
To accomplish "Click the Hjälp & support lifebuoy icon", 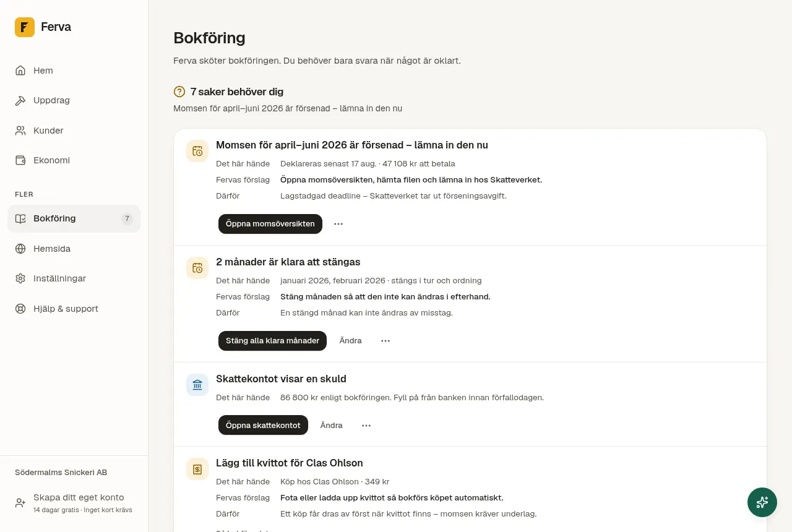I will point(20,309).
